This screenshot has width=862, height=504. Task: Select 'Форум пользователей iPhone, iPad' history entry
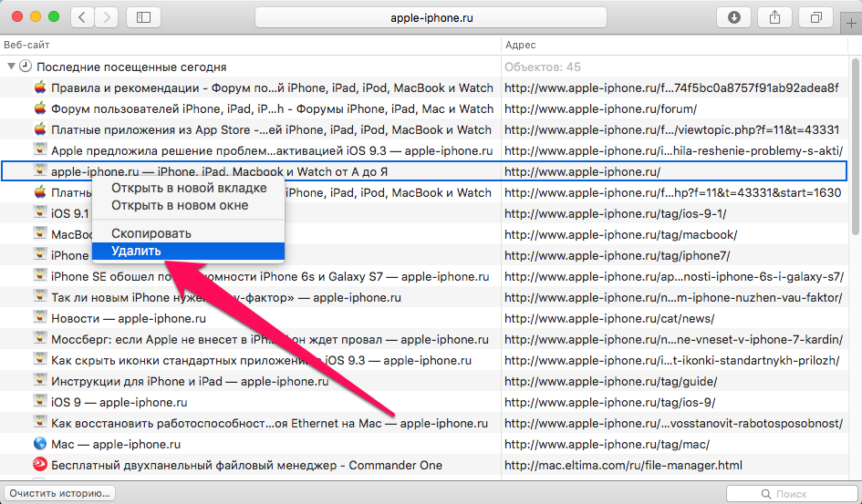272,108
